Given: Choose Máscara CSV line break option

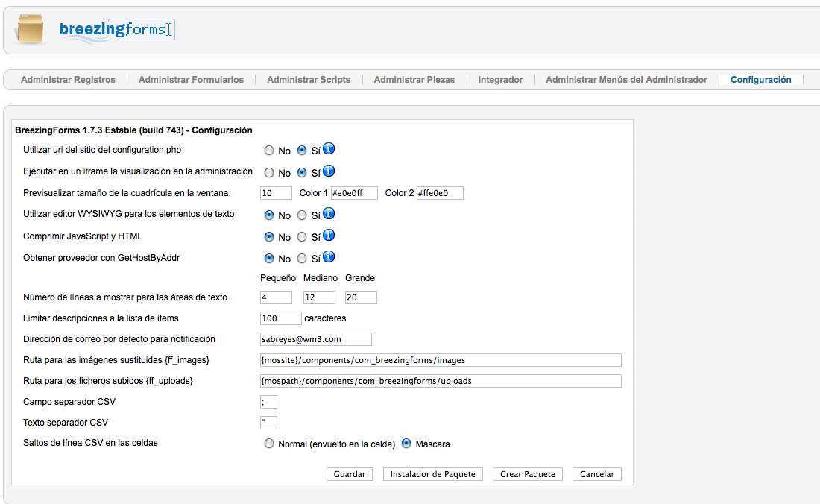Looking at the screenshot, I should click(x=406, y=444).
